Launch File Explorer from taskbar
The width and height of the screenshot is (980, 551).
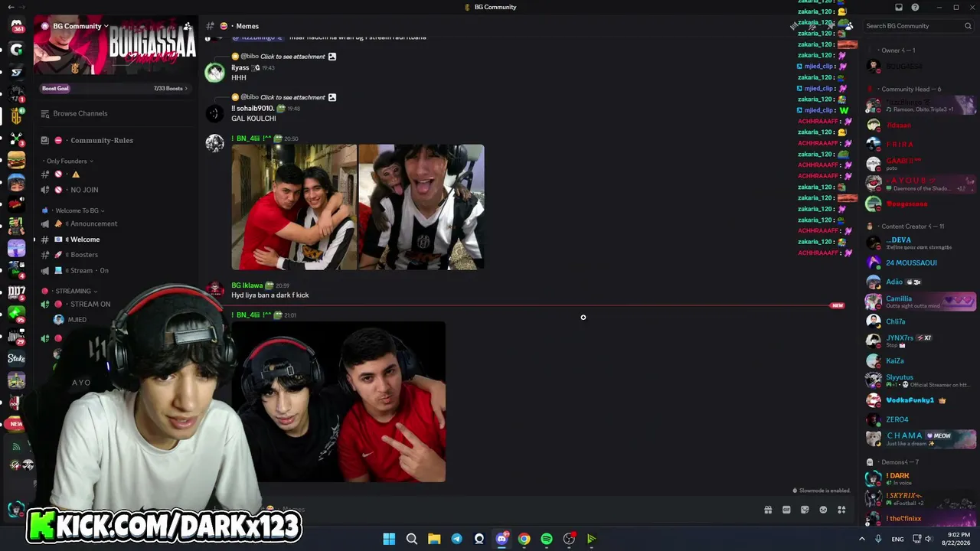[434, 539]
